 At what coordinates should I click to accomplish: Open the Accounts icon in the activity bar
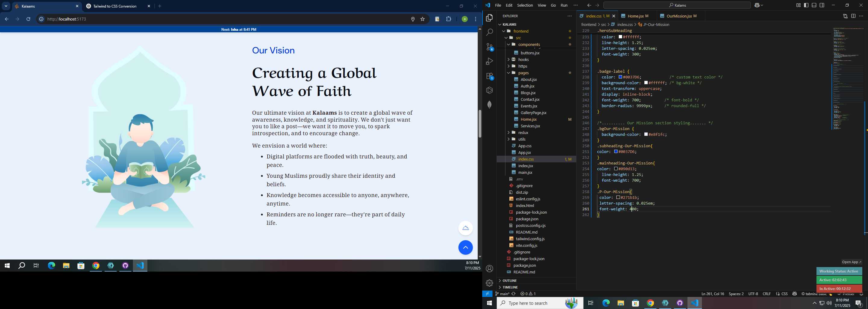(489, 269)
